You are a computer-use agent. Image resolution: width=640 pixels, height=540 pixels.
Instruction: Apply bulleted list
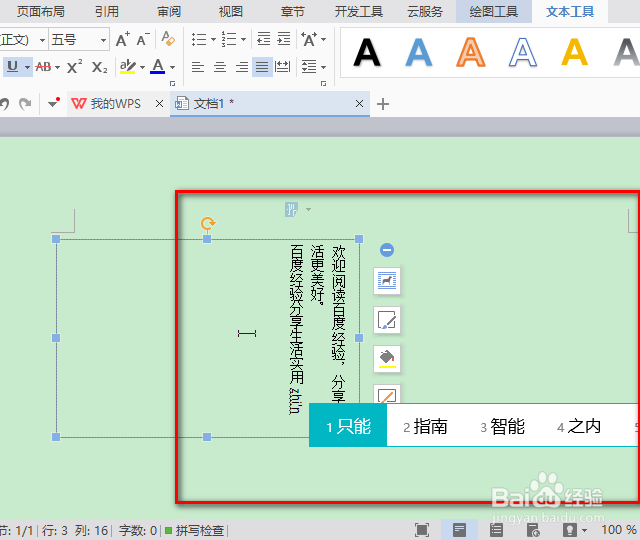(199, 40)
